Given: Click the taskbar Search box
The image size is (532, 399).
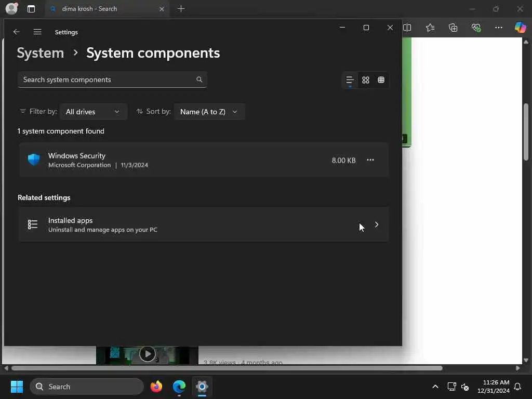Looking at the screenshot, I should [87, 387].
